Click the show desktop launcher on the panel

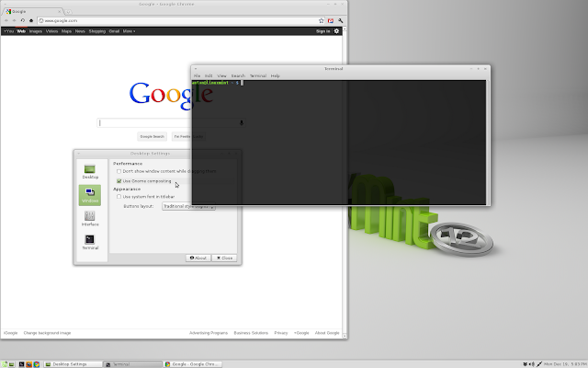pyautogui.click(x=12, y=364)
